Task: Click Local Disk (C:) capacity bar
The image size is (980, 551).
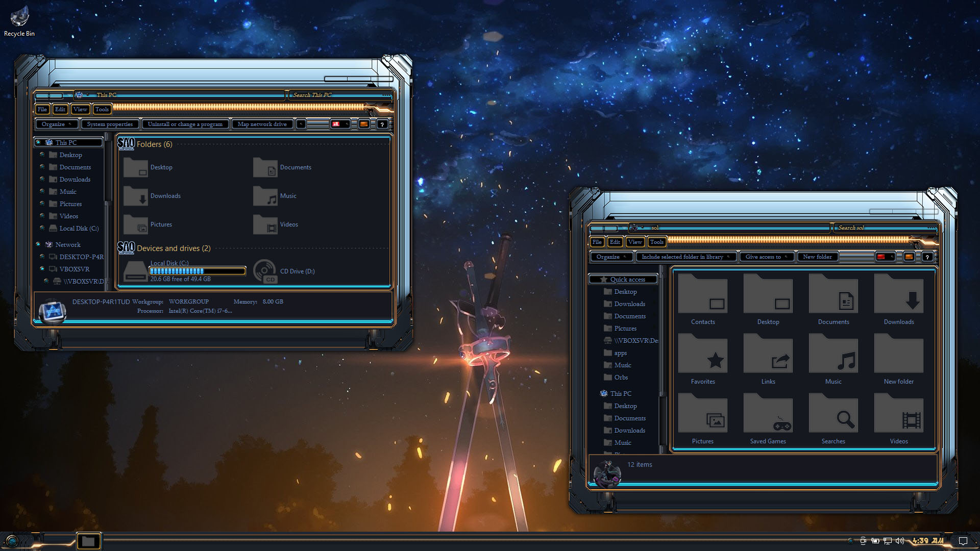Action: click(197, 271)
